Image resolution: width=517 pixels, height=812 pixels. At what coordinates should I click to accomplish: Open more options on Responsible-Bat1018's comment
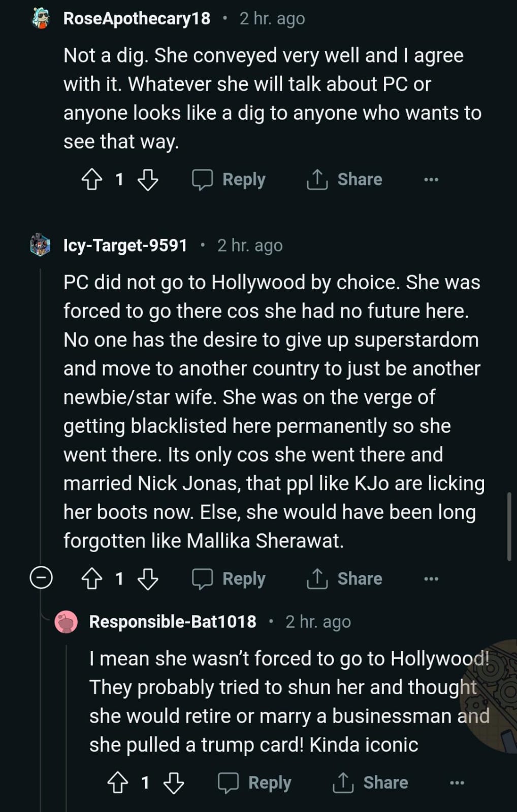pos(457,783)
